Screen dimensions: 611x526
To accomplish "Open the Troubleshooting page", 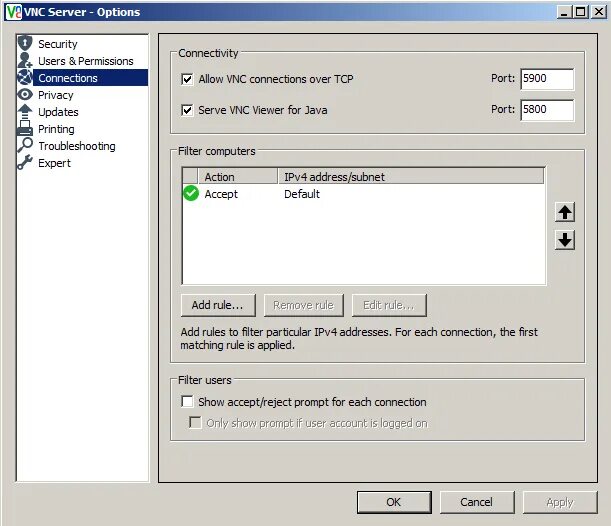I will coord(77,146).
